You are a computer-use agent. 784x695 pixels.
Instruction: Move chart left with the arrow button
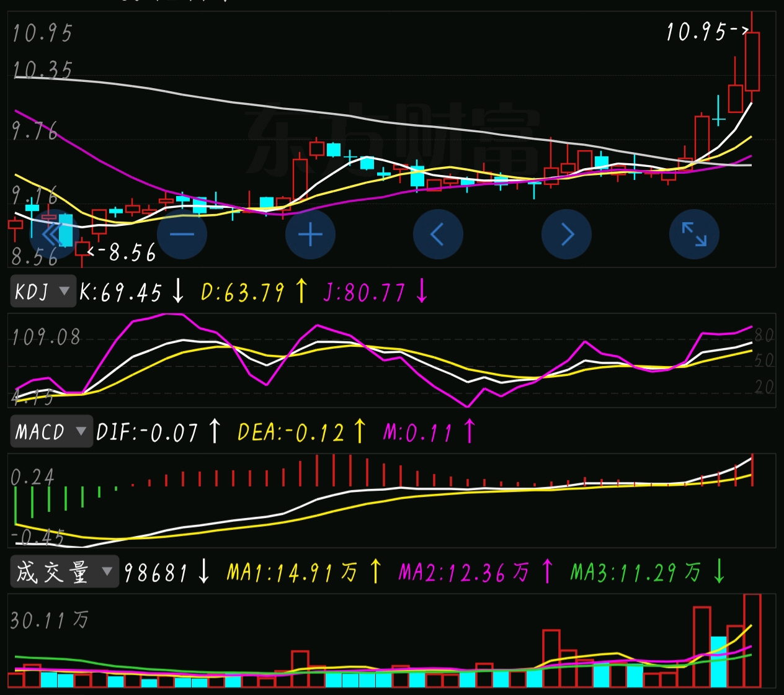point(438,235)
